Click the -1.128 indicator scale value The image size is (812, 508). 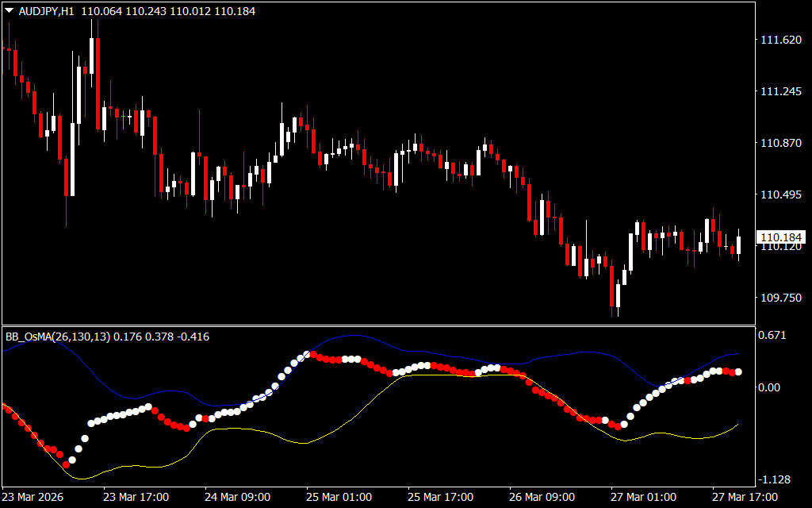coord(774,479)
